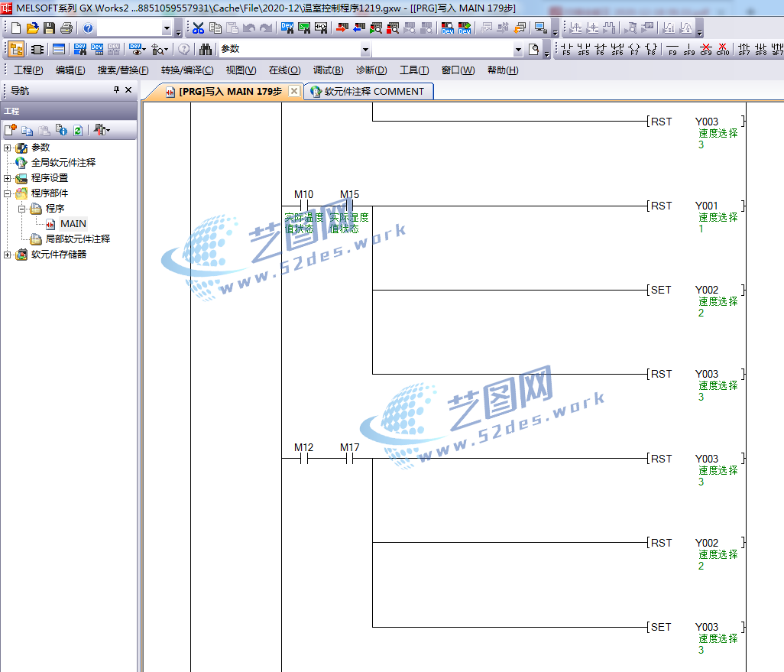Draw horizontal line with F9 icon
This screenshot has width=784, height=672.
673,49
